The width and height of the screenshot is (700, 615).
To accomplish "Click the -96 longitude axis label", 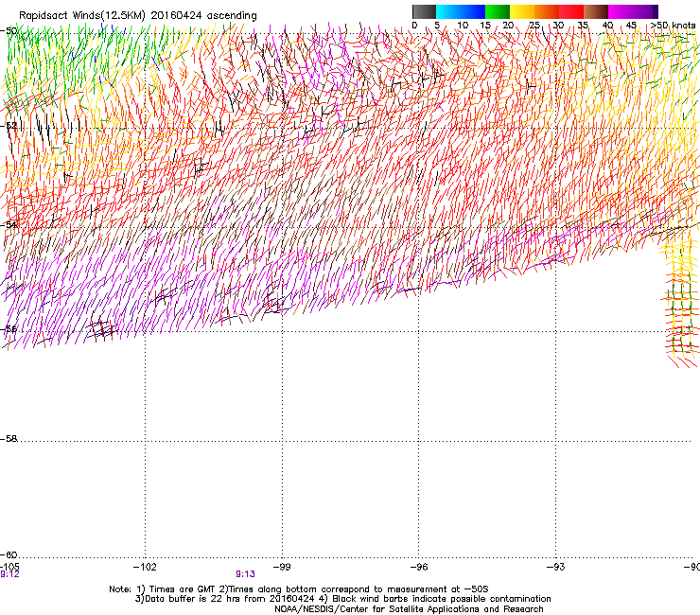I will [x=419, y=567].
